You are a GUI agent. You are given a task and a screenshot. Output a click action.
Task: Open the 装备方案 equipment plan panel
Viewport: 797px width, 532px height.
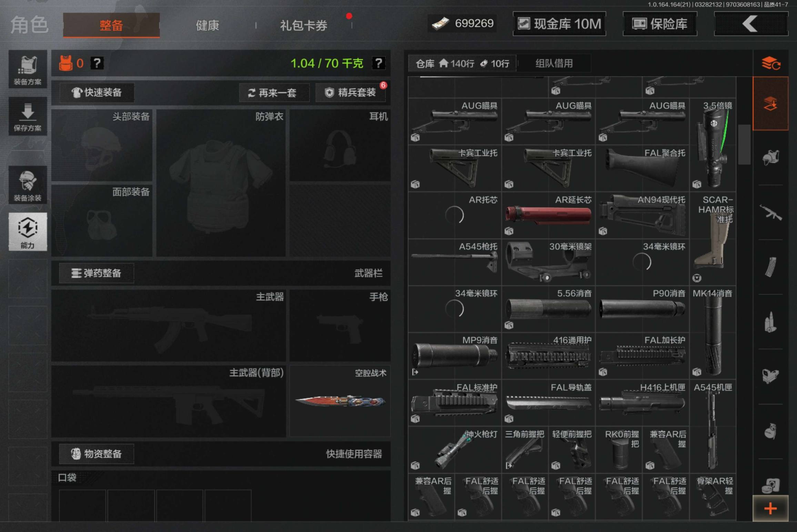(x=28, y=69)
